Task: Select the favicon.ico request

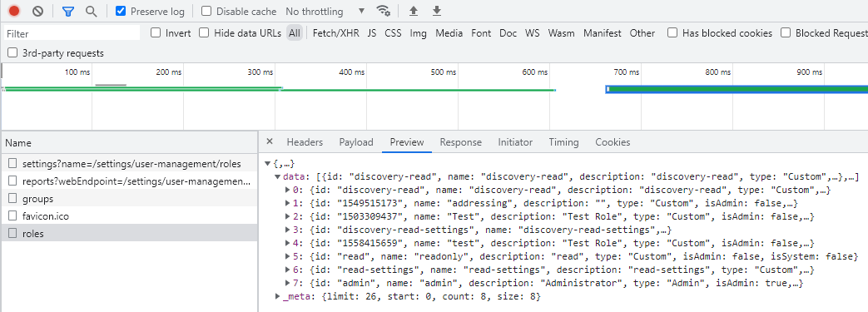Action: tap(129, 215)
